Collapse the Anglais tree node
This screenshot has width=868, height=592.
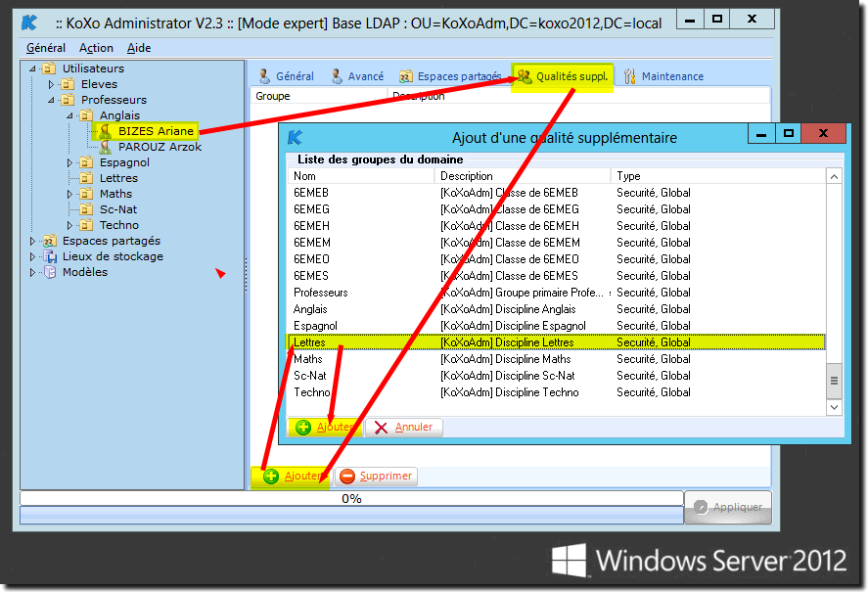click(x=69, y=115)
